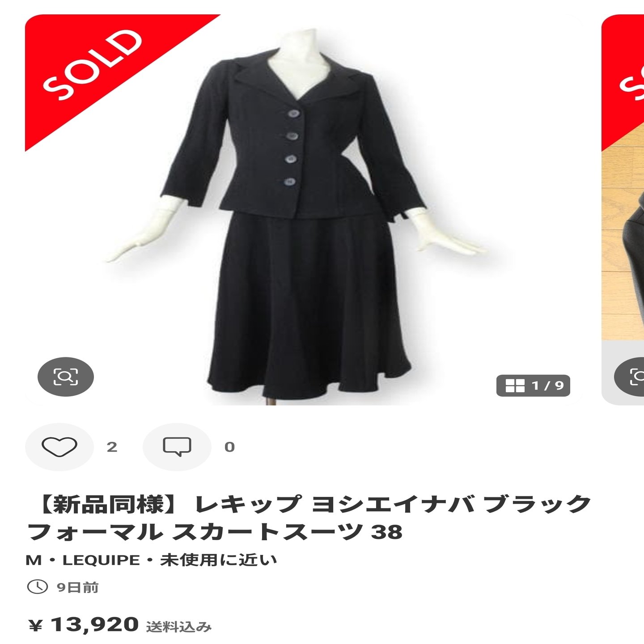Click the 9日前 posted time text
The width and height of the screenshot is (644, 644).
coord(77,587)
